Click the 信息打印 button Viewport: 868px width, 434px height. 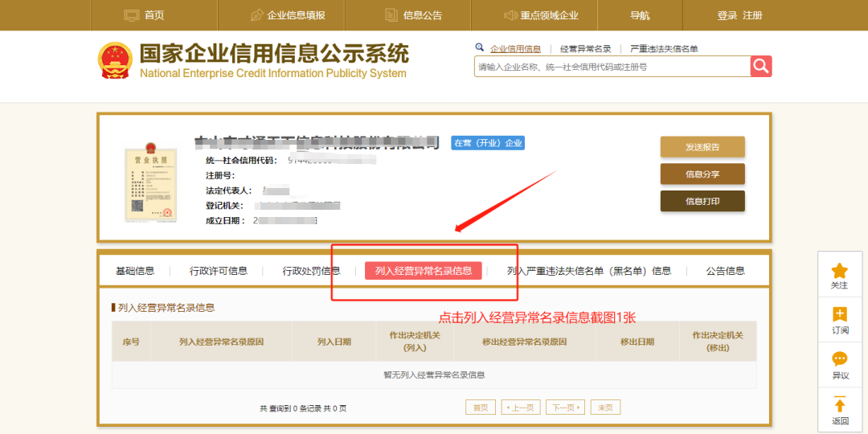702,201
